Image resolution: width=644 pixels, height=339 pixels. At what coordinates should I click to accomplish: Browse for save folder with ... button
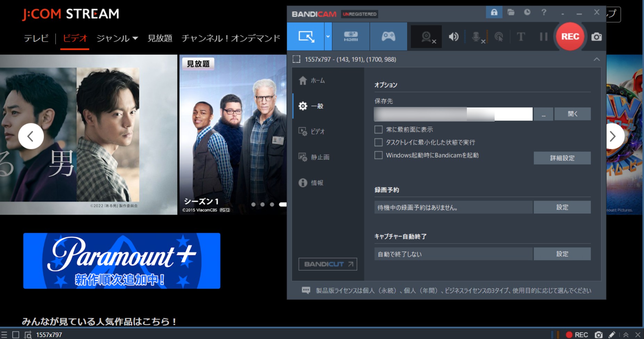coord(543,114)
